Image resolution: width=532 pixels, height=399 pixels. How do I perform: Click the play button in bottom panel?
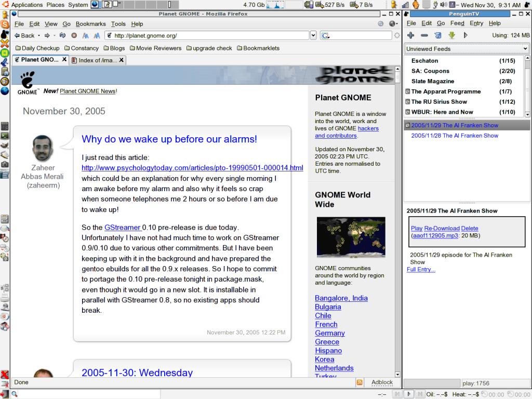pos(409,394)
